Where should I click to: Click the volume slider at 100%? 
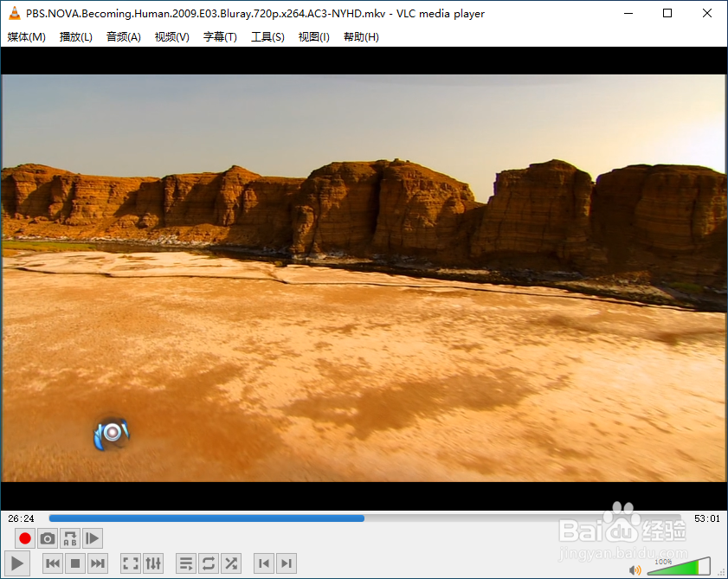tap(679, 566)
